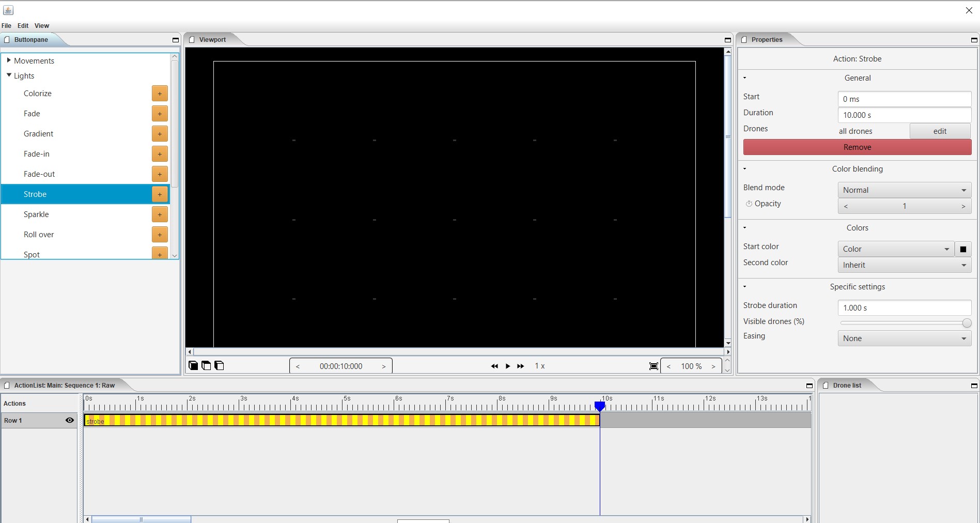Select the Viewport tab
Image resolution: width=980 pixels, height=523 pixels.
tap(212, 40)
